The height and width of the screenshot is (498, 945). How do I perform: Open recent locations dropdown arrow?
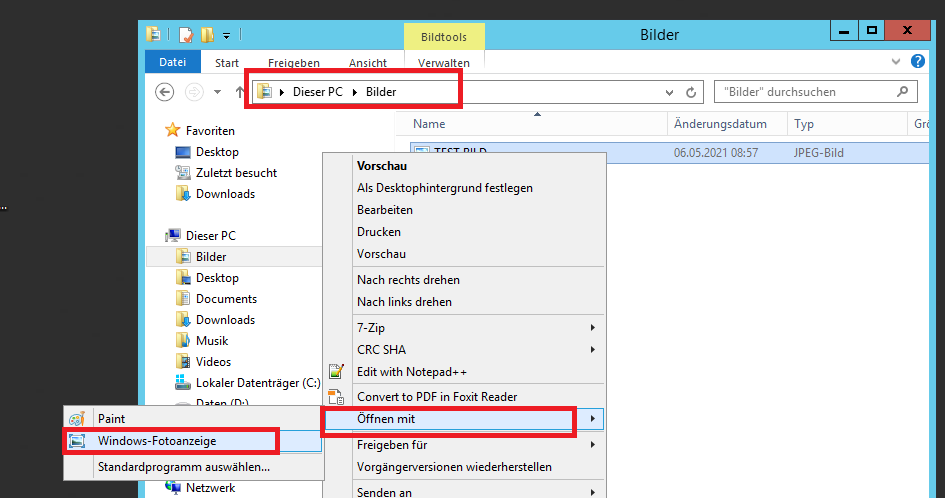click(218, 92)
